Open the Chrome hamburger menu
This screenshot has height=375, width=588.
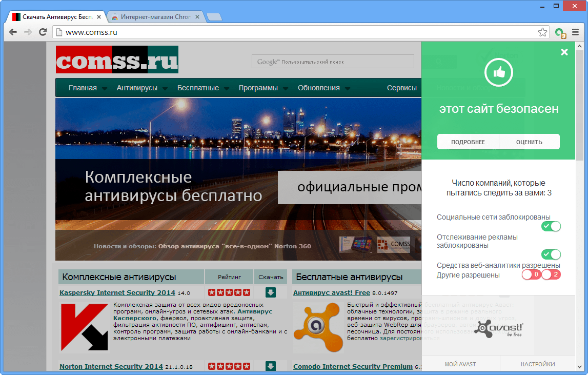click(575, 32)
